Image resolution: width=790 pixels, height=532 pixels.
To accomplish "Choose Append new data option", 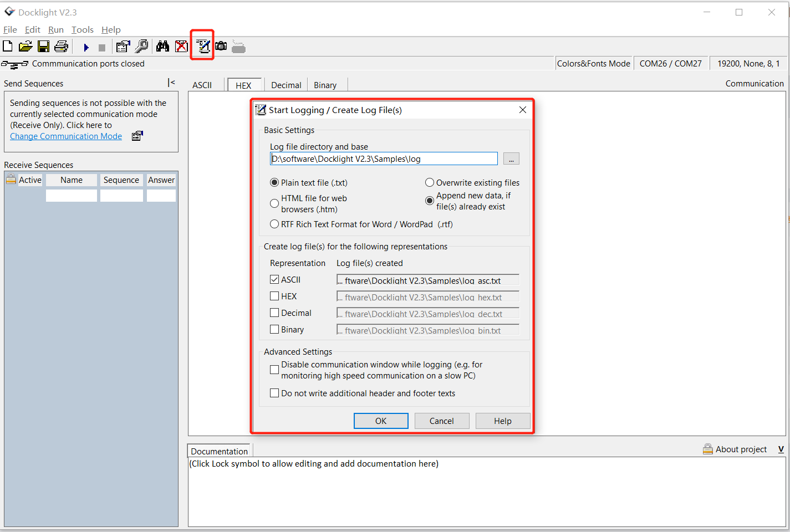I will (430, 201).
